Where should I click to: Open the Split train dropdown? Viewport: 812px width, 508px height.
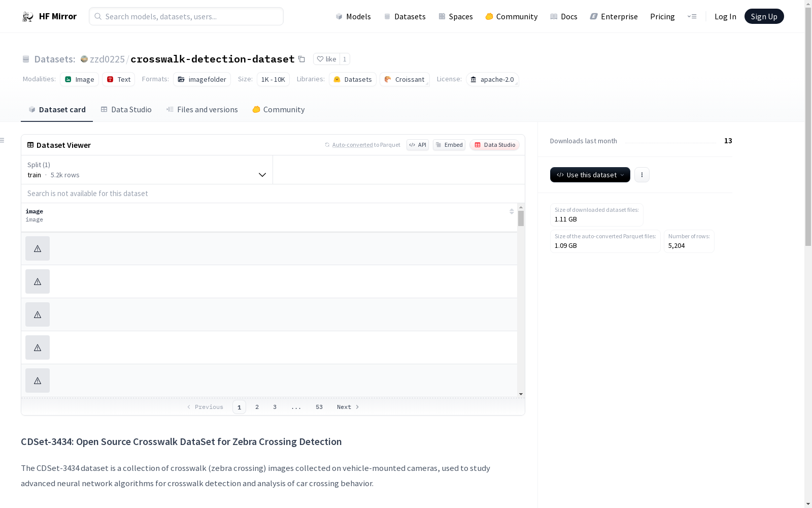pos(147,170)
